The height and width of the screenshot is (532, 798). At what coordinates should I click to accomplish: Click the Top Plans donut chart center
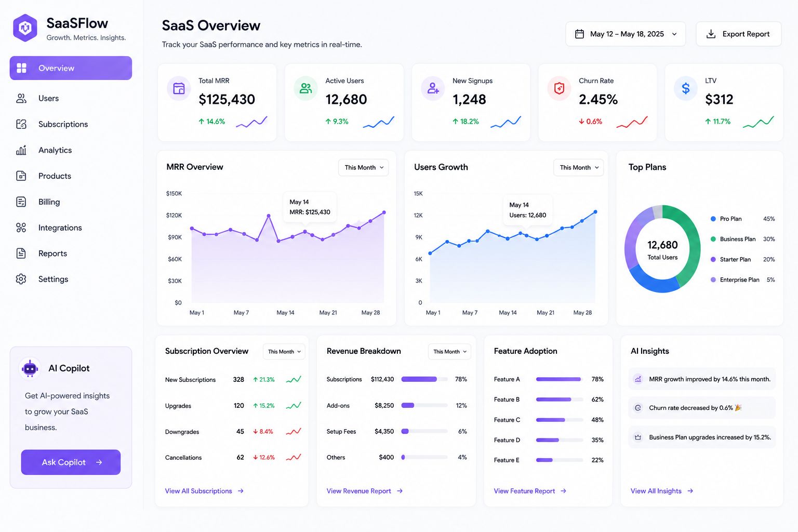point(662,249)
